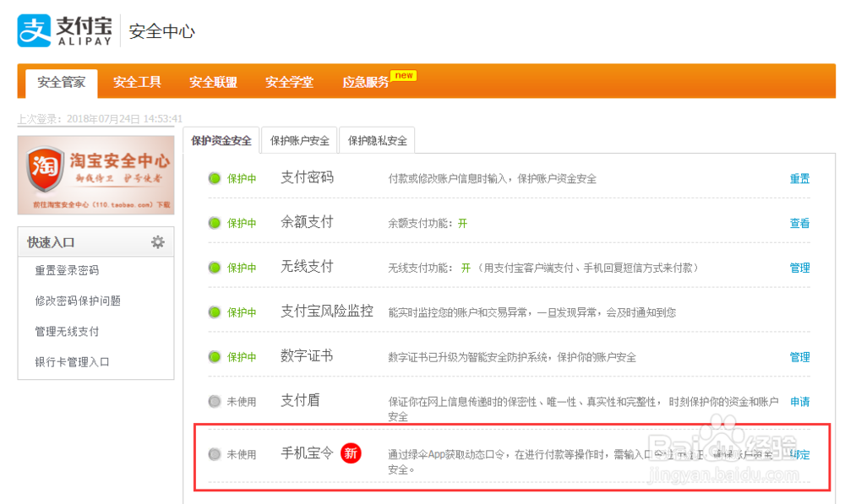Image resolution: width=845 pixels, height=504 pixels.
Task: Click gray status icon beside 支付盾
Action: coord(215,402)
